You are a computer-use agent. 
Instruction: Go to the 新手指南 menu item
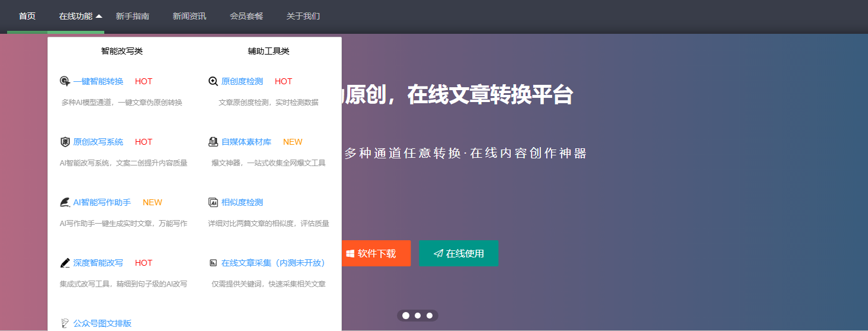[x=133, y=16]
